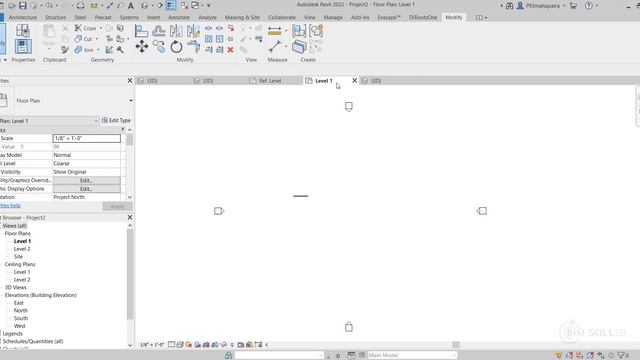Select the Align tool in Modify panel

click(141, 31)
